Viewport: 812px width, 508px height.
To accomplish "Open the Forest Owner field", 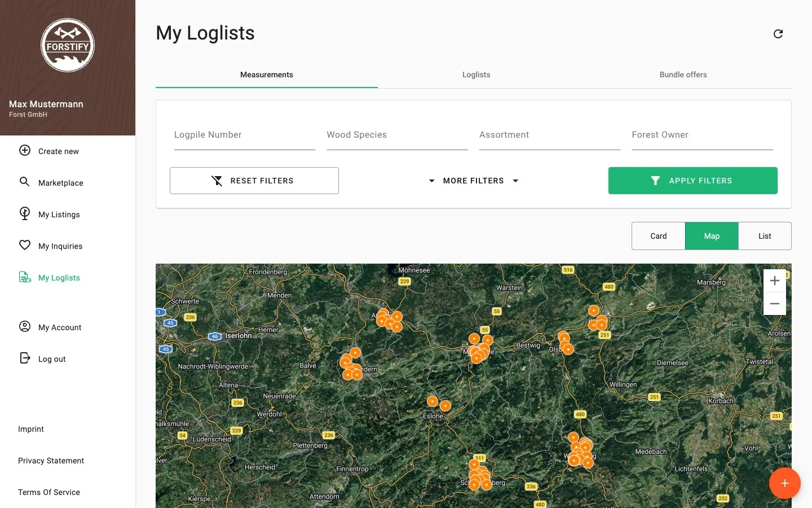I will (x=702, y=135).
